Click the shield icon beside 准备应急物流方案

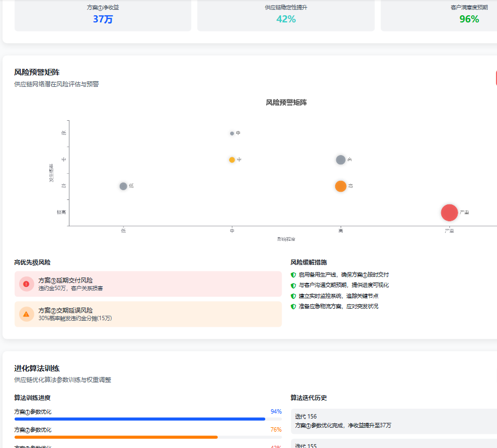pyautogui.click(x=293, y=306)
